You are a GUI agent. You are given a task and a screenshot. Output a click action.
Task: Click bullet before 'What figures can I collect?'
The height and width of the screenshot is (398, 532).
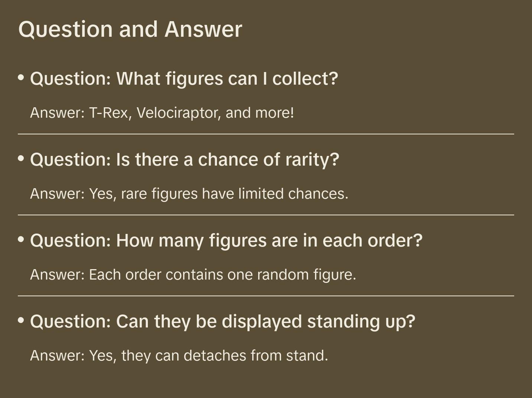pos(21,78)
